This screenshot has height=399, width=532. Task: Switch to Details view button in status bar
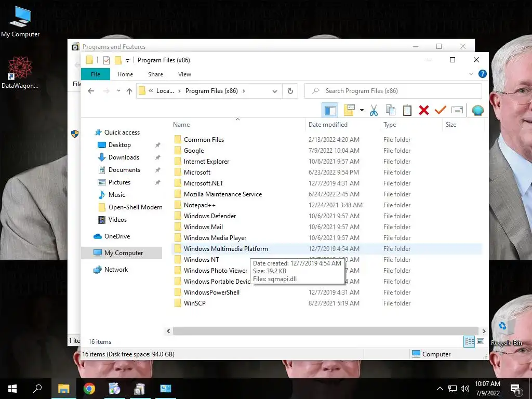(x=469, y=342)
